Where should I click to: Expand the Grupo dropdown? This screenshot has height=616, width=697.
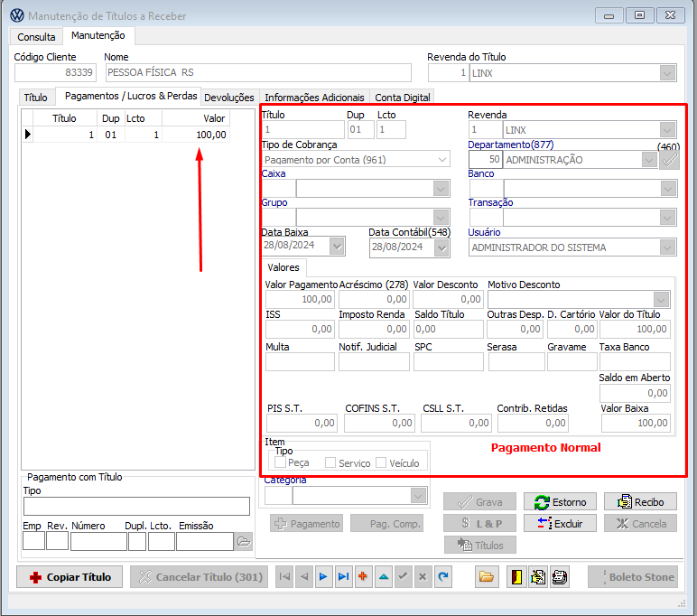441,218
